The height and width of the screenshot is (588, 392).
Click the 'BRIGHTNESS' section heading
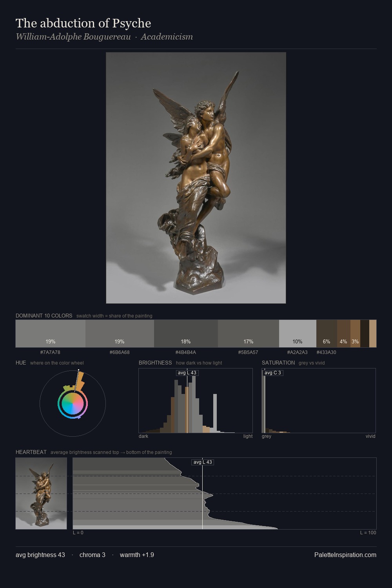pyautogui.click(x=155, y=363)
